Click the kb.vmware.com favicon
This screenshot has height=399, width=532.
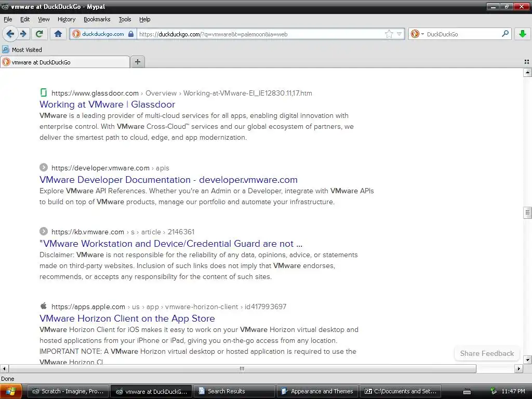44,231
